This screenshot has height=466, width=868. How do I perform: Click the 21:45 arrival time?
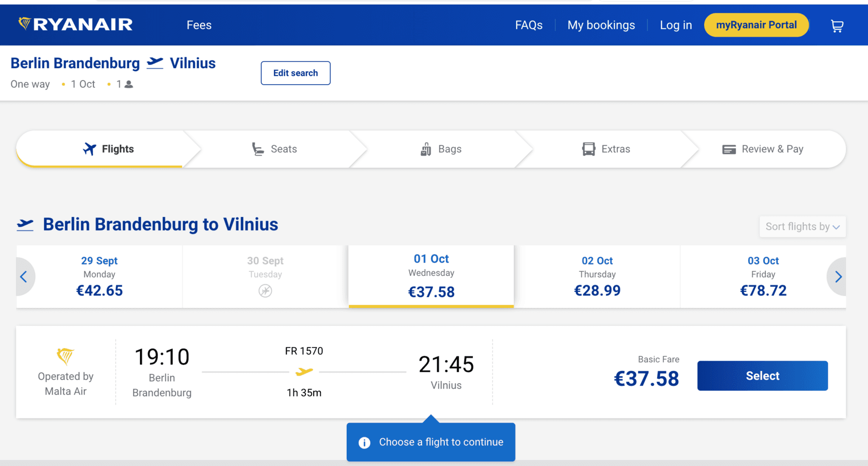446,365
